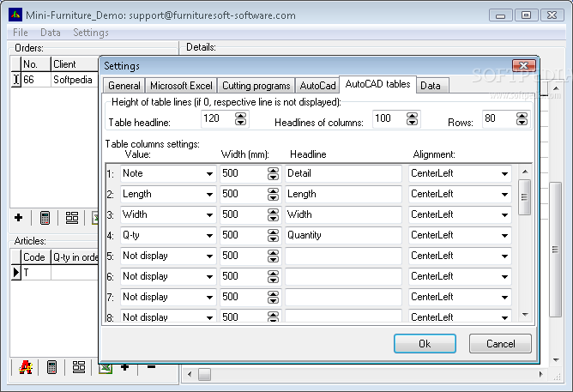Switch to the Cutting programs tab
This screenshot has width=573, height=392.
coord(256,86)
